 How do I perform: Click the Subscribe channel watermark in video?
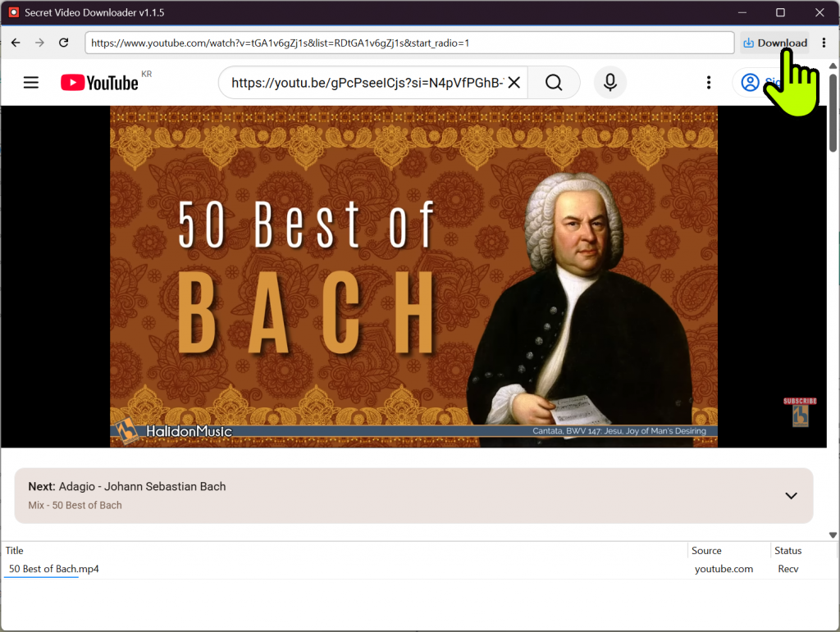(800, 412)
